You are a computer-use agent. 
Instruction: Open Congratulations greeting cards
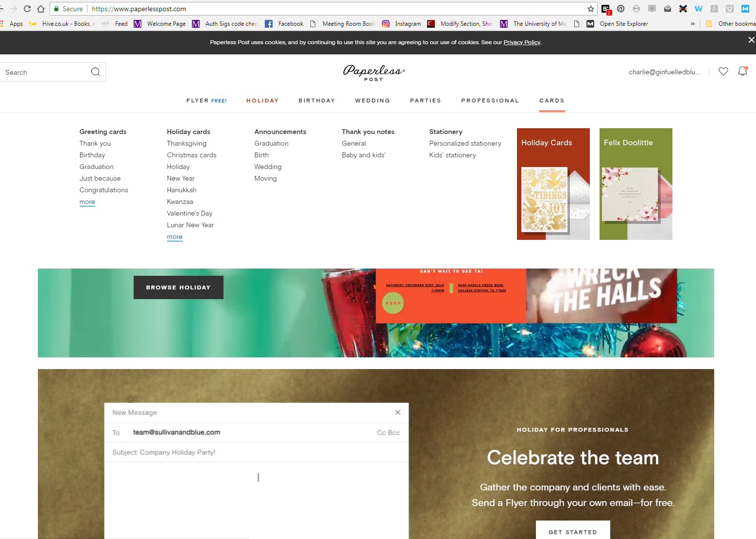(x=104, y=190)
